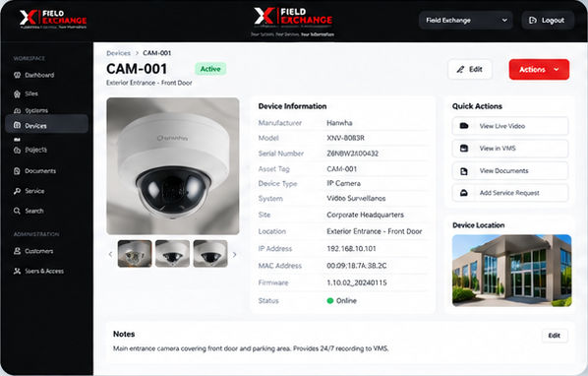Viewport: 588px width, 376px height.
Task: Click the Logout door icon
Action: tap(533, 21)
